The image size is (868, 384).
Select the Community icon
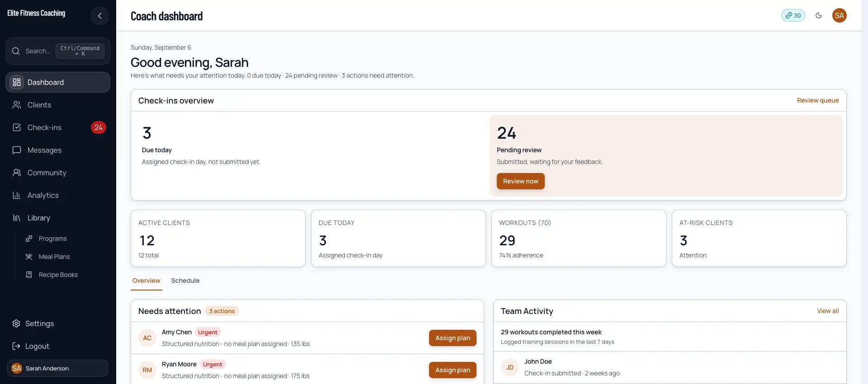(x=17, y=173)
